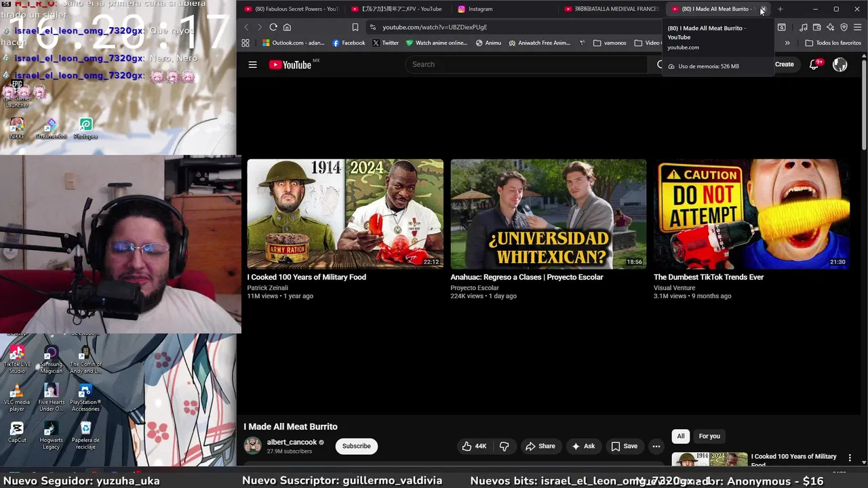Select the For you filter chip
The image size is (868, 488).
click(709, 436)
